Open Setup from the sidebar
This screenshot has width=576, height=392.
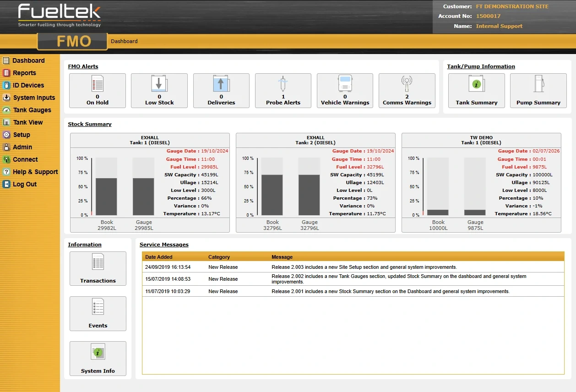(x=22, y=135)
